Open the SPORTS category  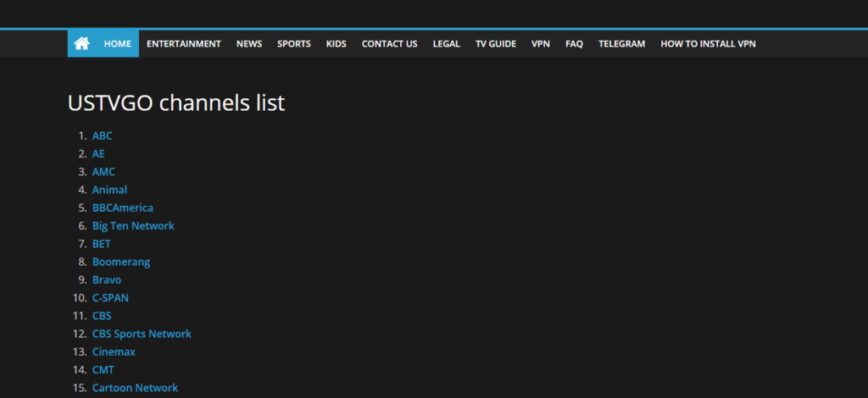[x=294, y=44]
